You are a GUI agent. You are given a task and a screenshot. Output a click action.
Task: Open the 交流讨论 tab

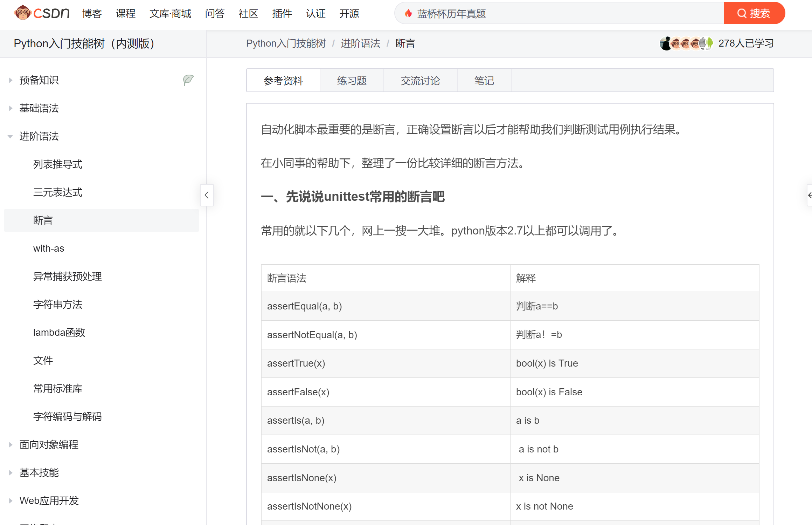[420, 81]
